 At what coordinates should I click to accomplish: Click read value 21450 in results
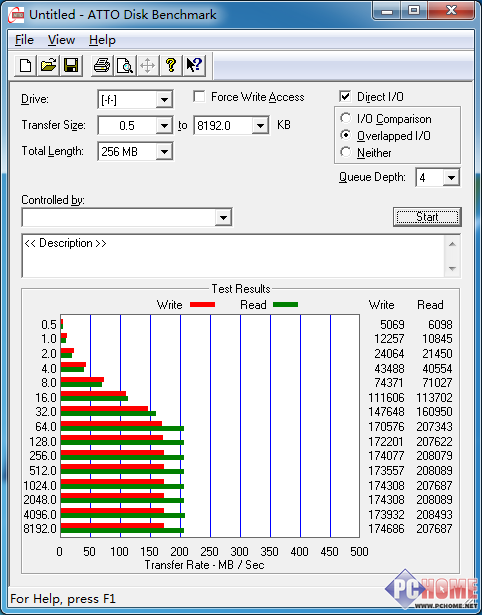[437, 353]
